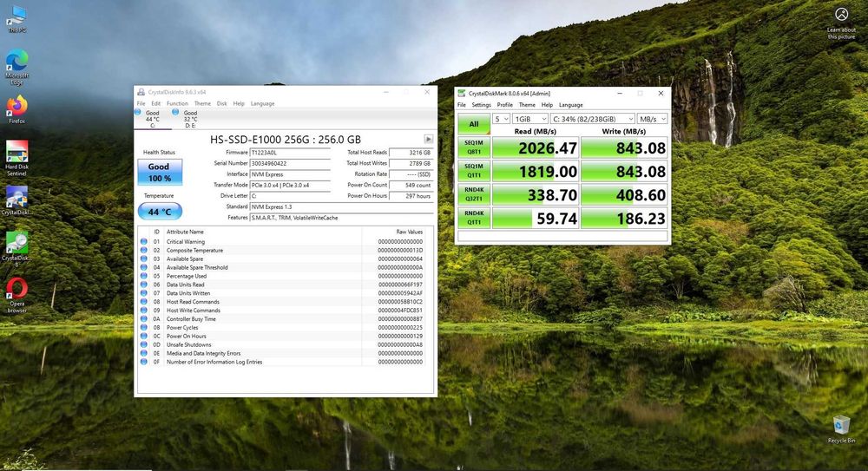
Task: Open Firefox desktop shortcut
Action: 16,109
